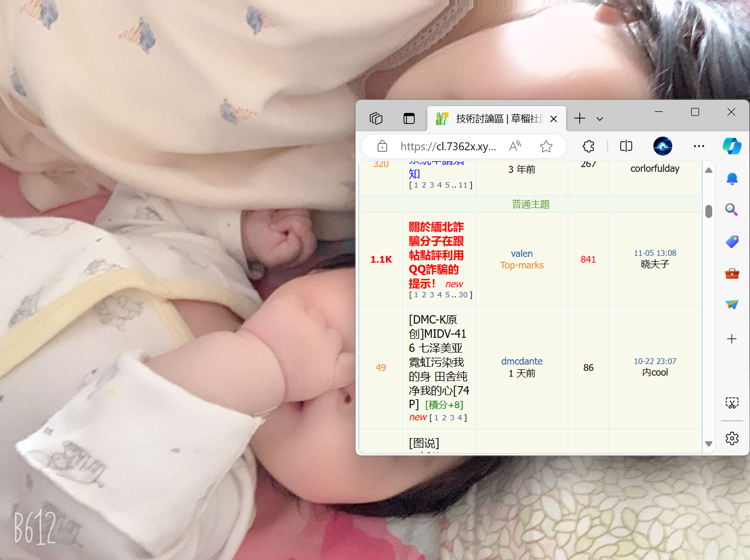Viewport: 750px width, 560px height.
Task: Open the search magnifier in the sidebar
Action: (732, 210)
